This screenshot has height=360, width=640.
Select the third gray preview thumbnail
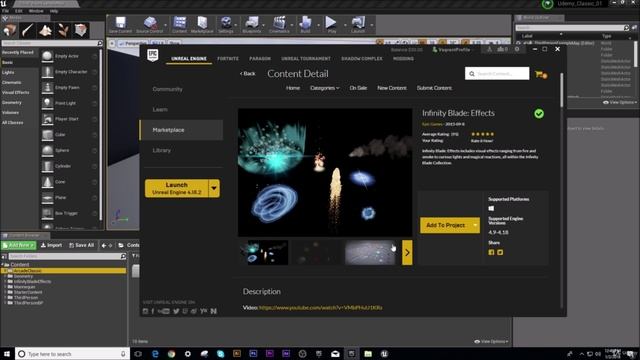pyautogui.click(x=370, y=253)
